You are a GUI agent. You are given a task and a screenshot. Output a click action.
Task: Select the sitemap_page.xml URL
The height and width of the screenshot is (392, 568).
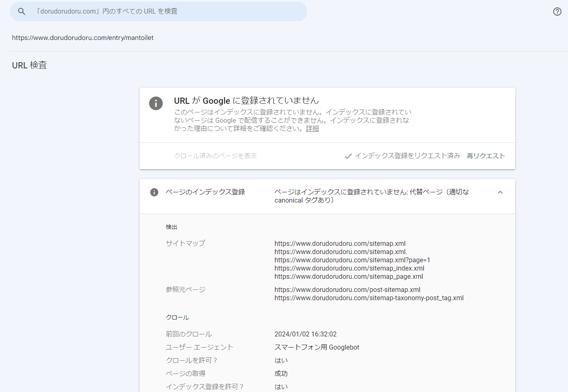(x=349, y=277)
